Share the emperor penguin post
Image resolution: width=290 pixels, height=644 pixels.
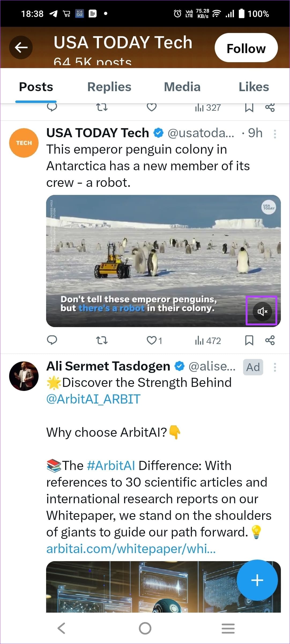(x=270, y=340)
